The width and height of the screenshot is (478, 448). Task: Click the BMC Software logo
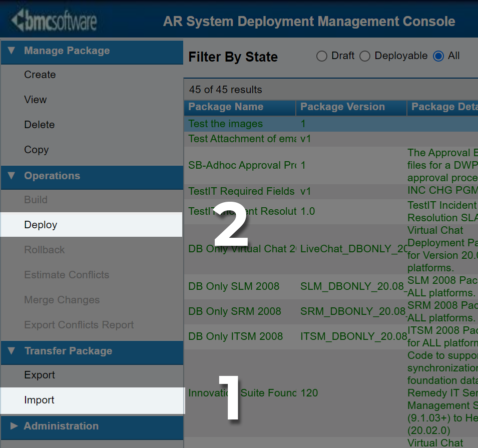54,22
